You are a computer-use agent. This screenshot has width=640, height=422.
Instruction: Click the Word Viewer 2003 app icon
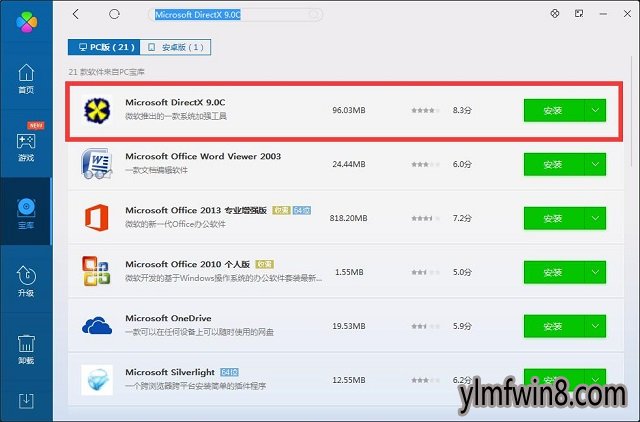97,164
